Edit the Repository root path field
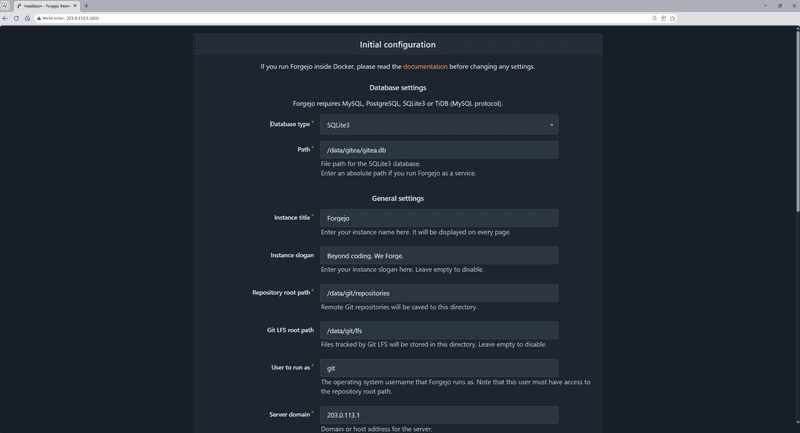This screenshot has height=433, width=800. [439, 293]
